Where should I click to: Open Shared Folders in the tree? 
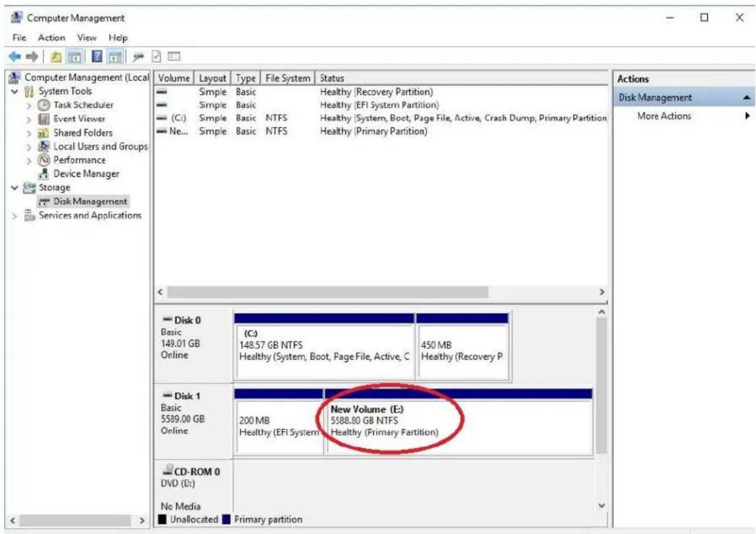83,133
